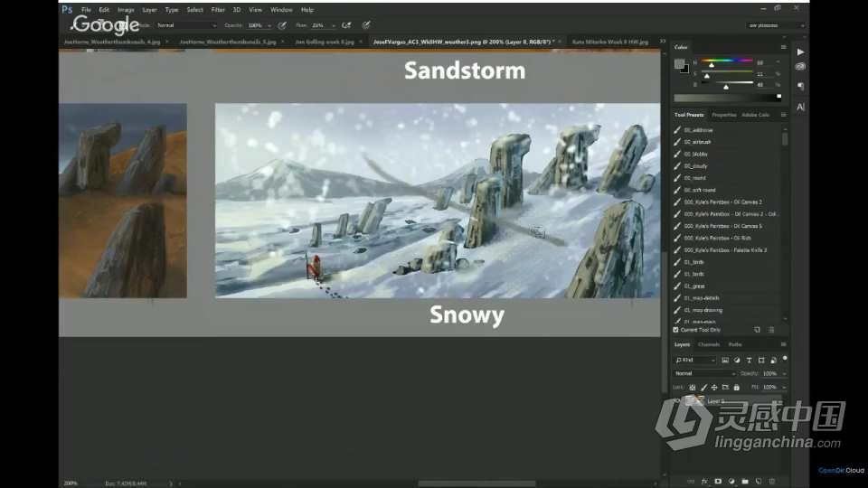Image resolution: width=868 pixels, height=488 pixels.
Task: Create a new tool preset
Action: coord(758,330)
